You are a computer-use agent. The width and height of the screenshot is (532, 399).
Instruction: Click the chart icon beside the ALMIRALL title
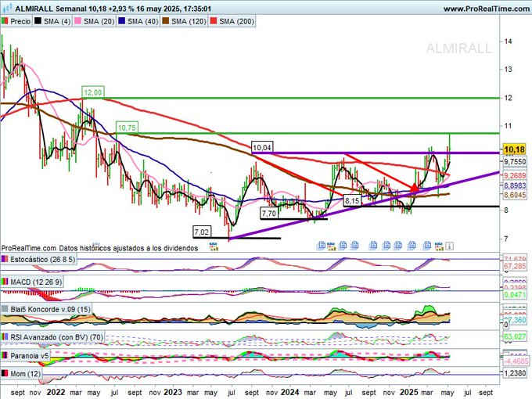(8, 9)
